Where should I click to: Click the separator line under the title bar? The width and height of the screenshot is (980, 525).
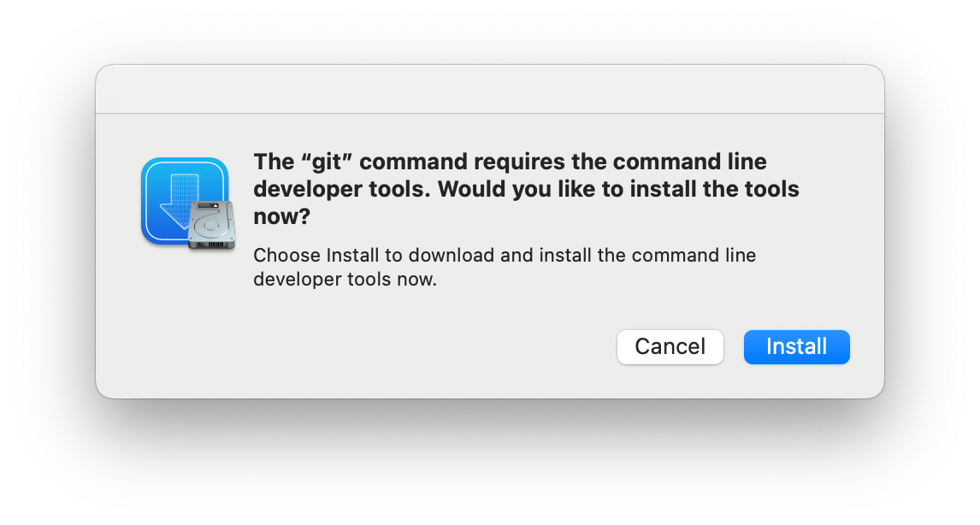tap(489, 113)
